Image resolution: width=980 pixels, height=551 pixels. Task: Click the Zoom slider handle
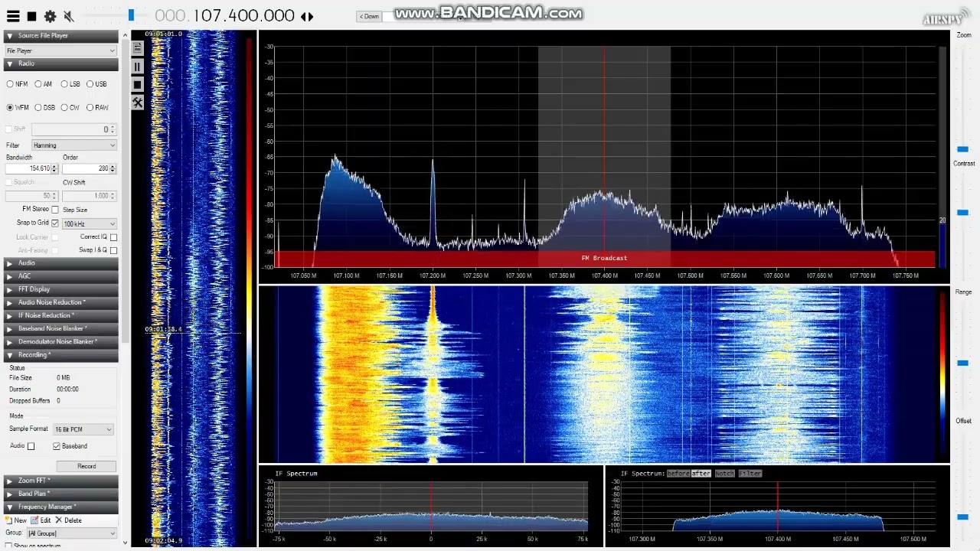pos(962,149)
